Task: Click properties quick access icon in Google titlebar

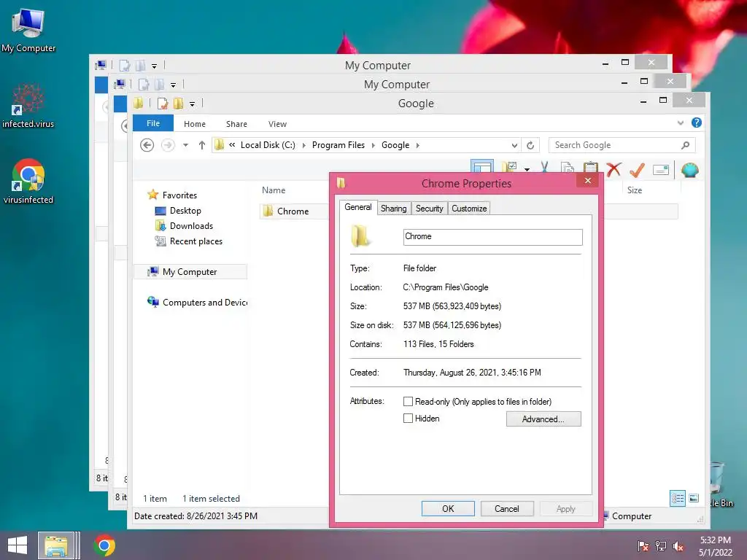Action: tap(163, 104)
